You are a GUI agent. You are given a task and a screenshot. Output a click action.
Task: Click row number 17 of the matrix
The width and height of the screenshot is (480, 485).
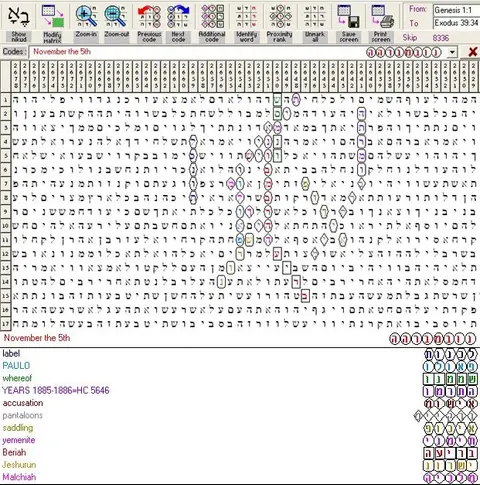tap(5, 324)
